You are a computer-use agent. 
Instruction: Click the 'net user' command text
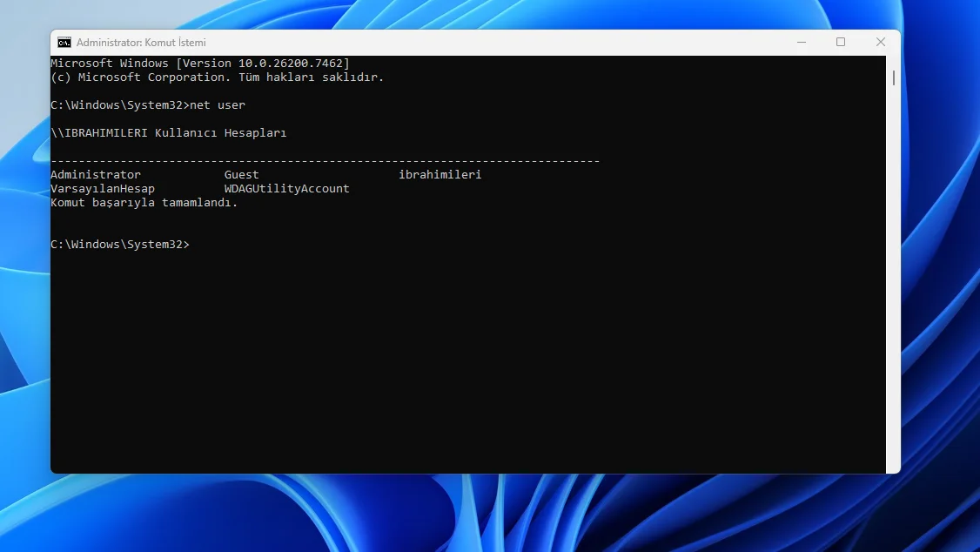click(218, 105)
